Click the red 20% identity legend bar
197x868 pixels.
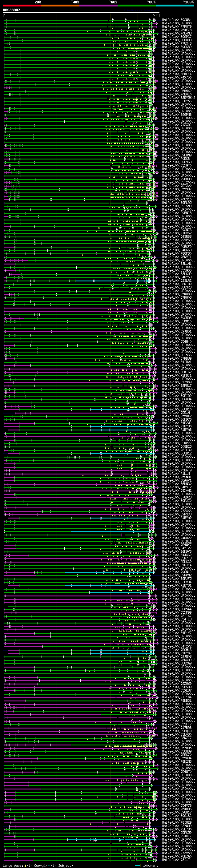pyautogui.click(x=22, y=6)
